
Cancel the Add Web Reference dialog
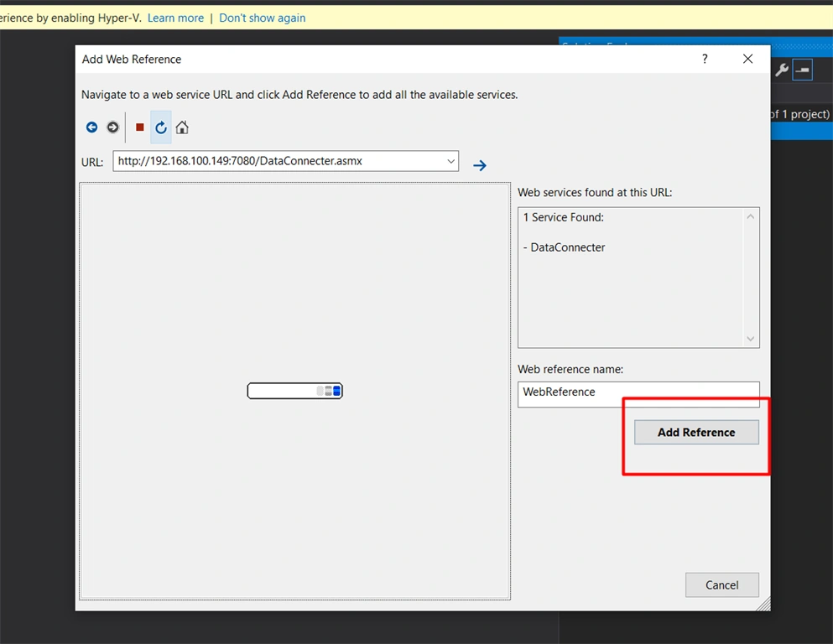click(x=722, y=585)
